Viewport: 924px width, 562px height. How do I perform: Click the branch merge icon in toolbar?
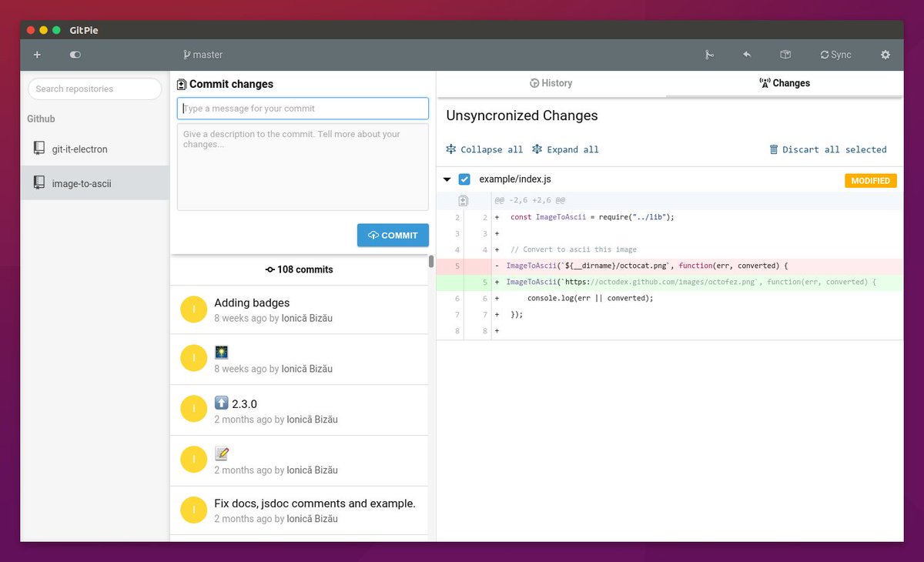(709, 55)
